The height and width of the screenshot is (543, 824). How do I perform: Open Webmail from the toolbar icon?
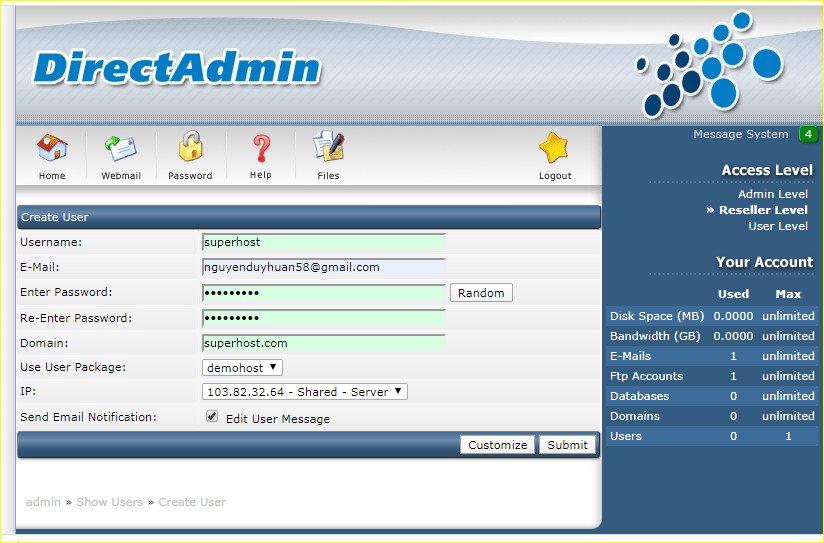[121, 150]
